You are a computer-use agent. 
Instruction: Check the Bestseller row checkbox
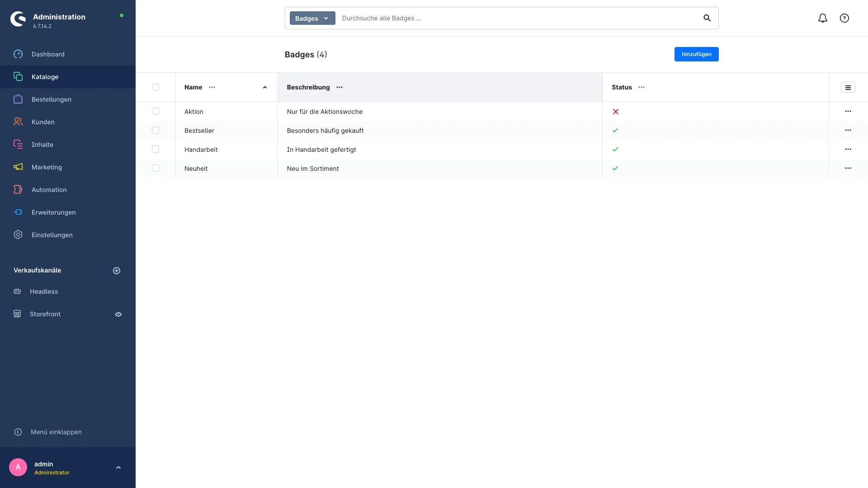[156, 130]
